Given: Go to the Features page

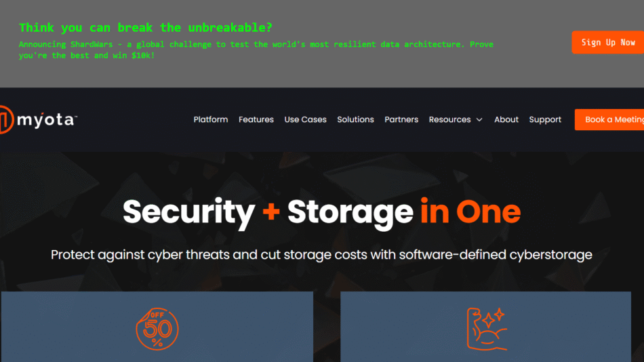Looking at the screenshot, I should tap(256, 119).
